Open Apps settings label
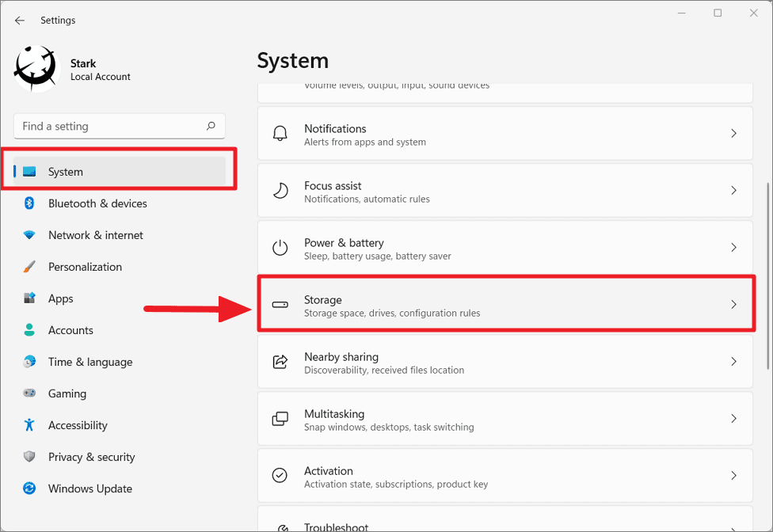Viewport: 773px width, 532px height. [61, 298]
